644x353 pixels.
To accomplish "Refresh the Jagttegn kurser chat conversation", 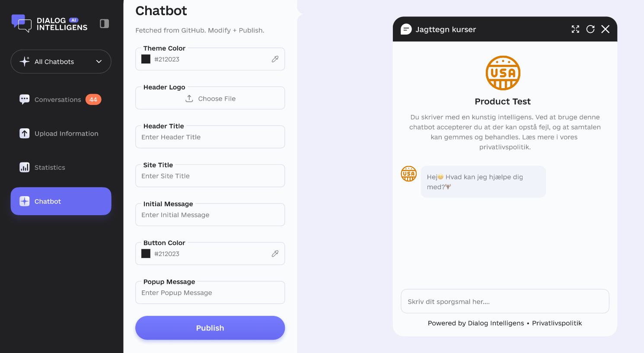I will click(x=590, y=29).
